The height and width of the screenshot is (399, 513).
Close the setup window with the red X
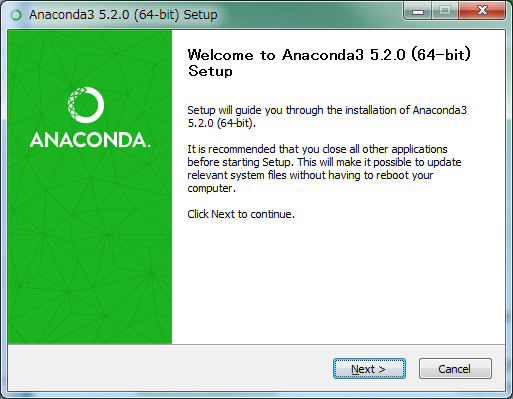pyautogui.click(x=482, y=11)
